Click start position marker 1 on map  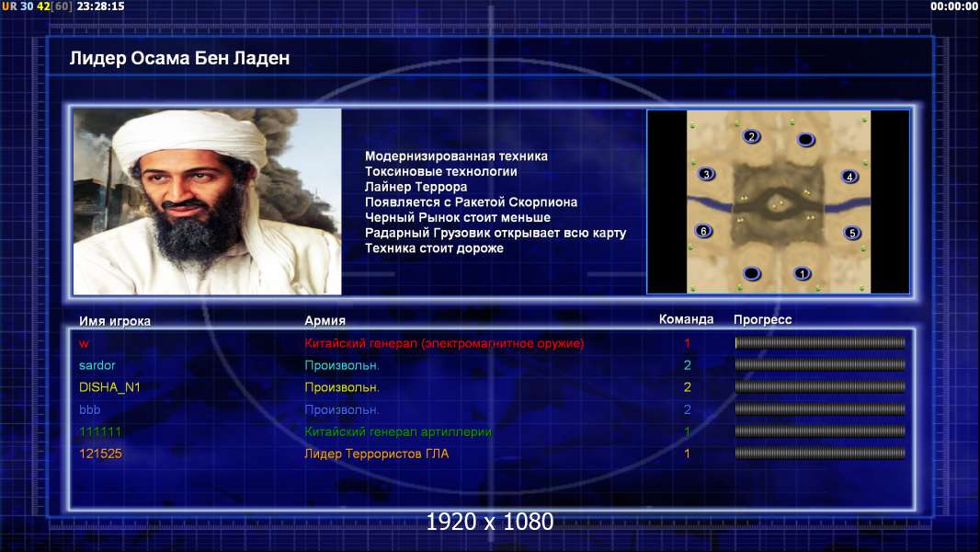coord(802,273)
